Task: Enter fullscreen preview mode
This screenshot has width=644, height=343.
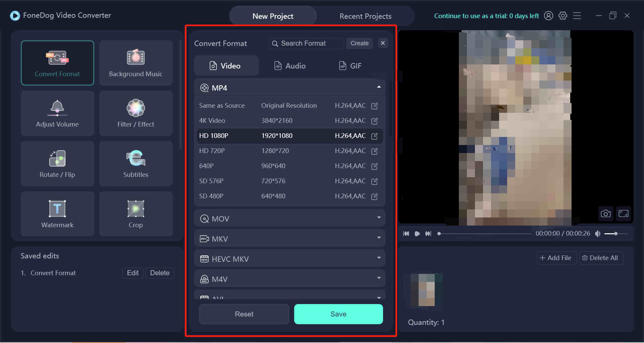Action: pos(624,213)
